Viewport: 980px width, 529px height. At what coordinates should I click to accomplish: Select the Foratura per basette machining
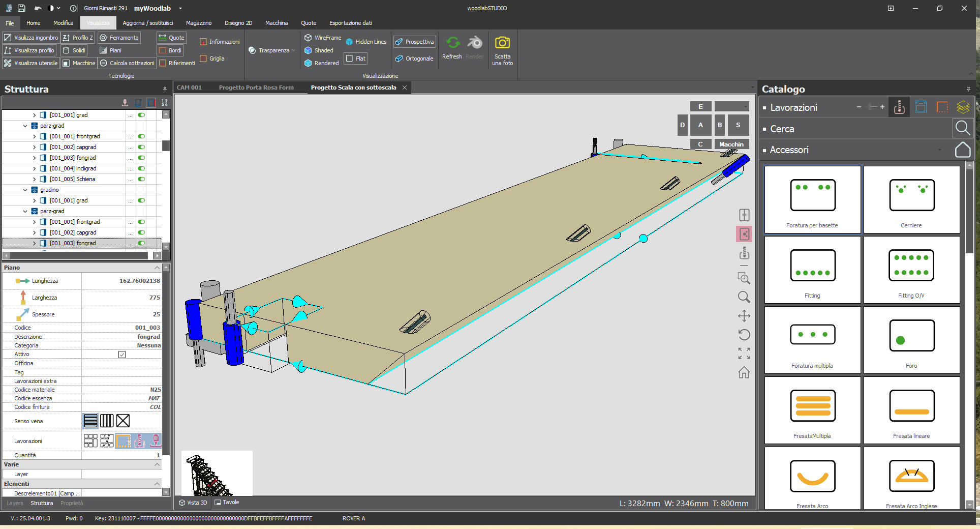[812, 199]
